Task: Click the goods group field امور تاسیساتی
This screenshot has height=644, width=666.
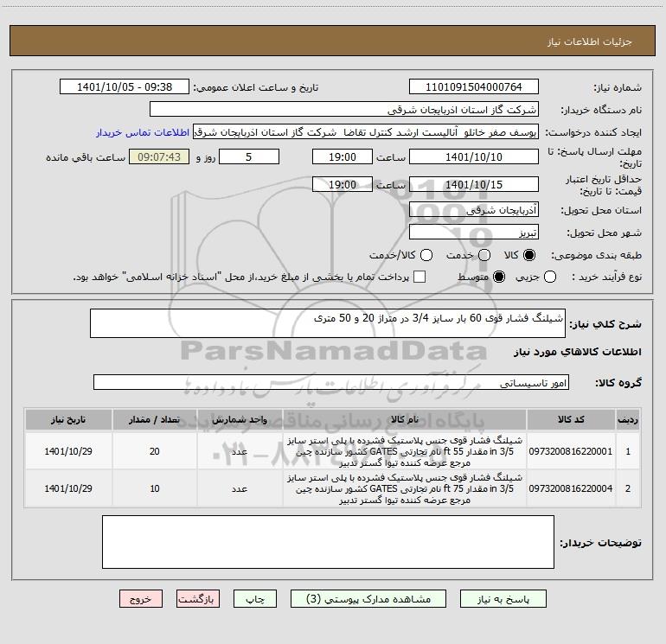Action: [x=331, y=382]
